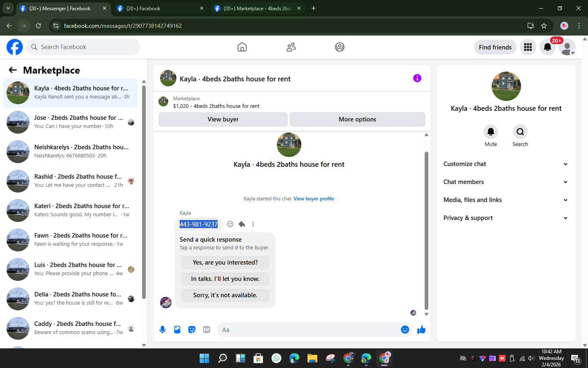
Task: Choose a GIF in message composer
Action: coord(207,330)
